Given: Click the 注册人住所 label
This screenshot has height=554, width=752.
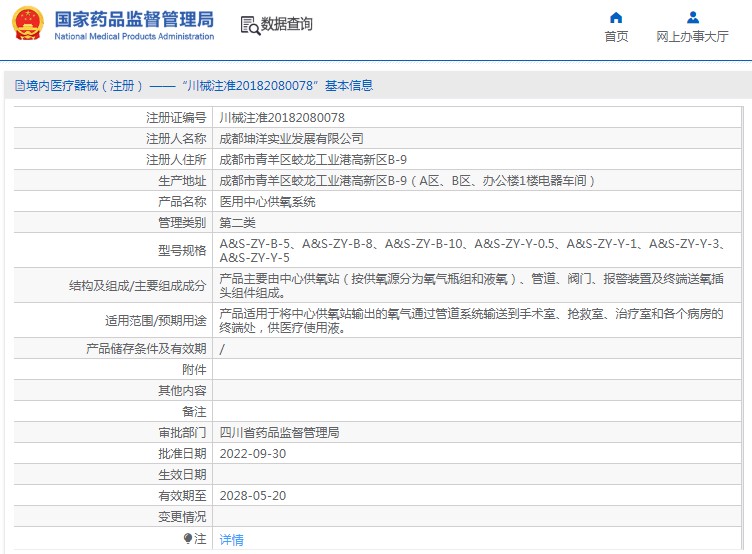Looking at the screenshot, I should tap(176, 160).
